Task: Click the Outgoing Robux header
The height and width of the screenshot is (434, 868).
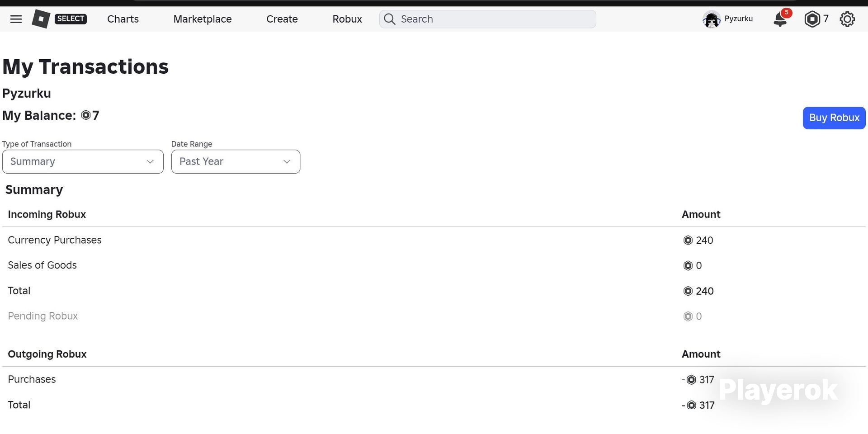Action: (x=47, y=354)
